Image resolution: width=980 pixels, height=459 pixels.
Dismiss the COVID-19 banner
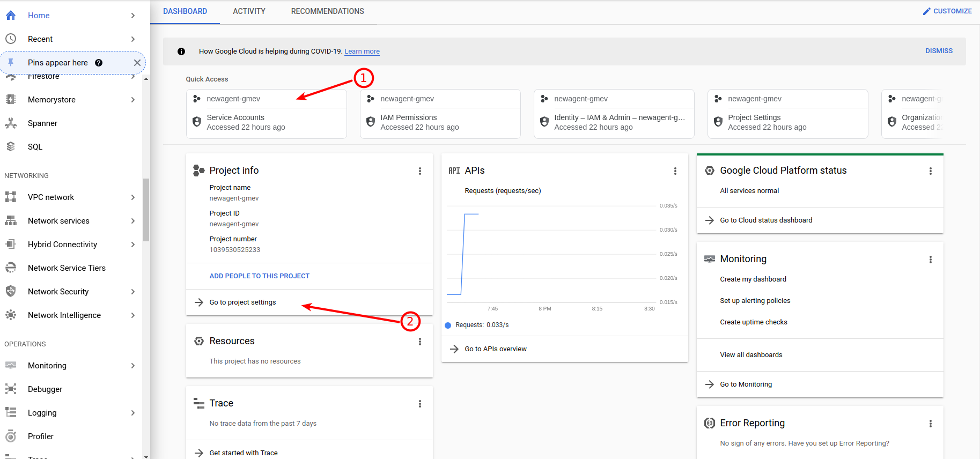point(939,51)
